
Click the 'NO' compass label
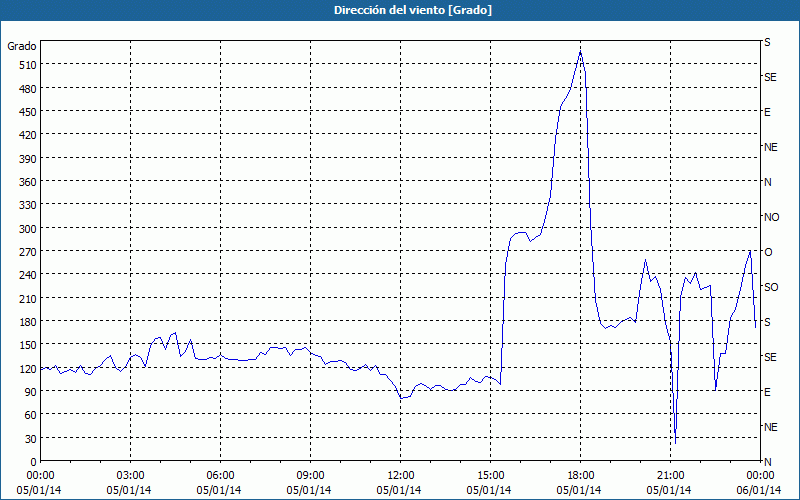(772, 217)
